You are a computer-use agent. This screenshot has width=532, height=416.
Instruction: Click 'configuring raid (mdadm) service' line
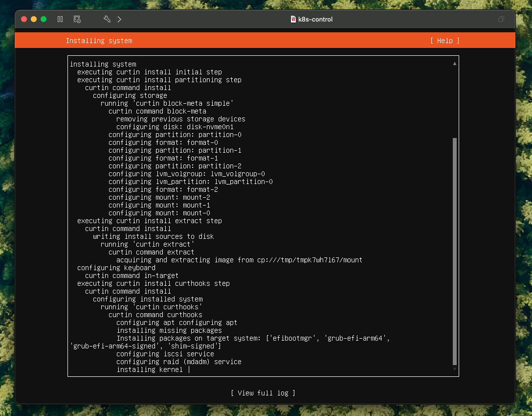click(x=178, y=362)
